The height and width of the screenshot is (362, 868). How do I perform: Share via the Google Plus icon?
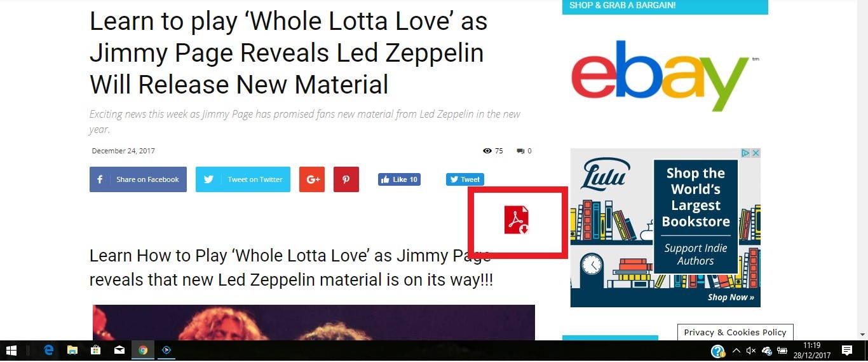pos(312,179)
